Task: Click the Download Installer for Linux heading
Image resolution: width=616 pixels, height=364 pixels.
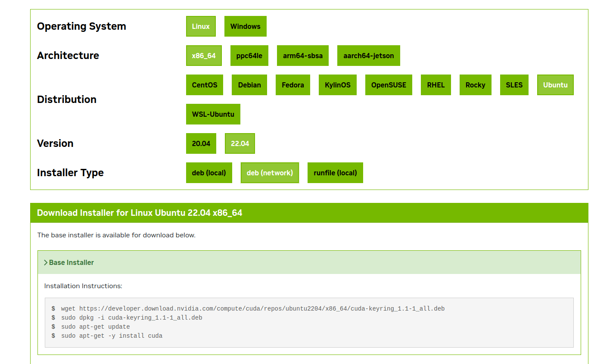Action: tap(140, 213)
